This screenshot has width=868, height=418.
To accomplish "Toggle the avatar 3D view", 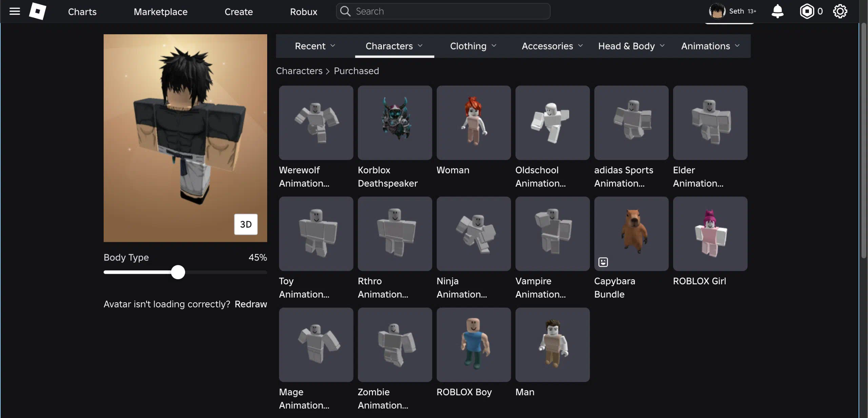I will 246,224.
